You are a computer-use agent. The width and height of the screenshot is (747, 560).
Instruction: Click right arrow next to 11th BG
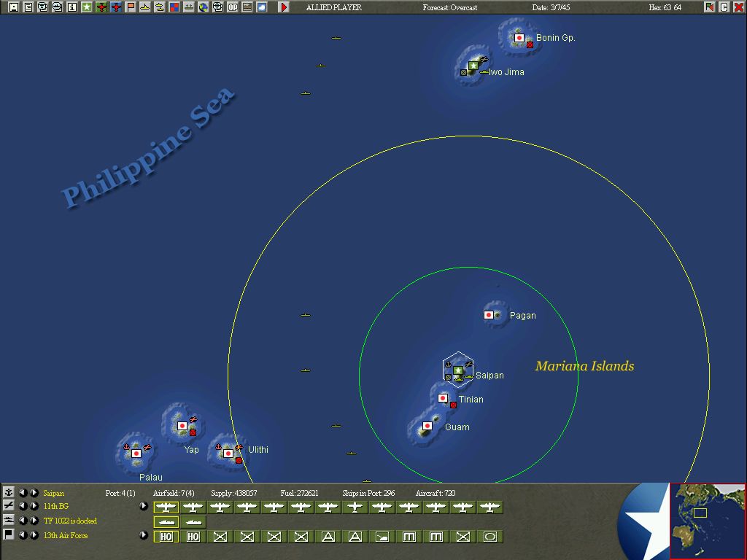click(34, 506)
